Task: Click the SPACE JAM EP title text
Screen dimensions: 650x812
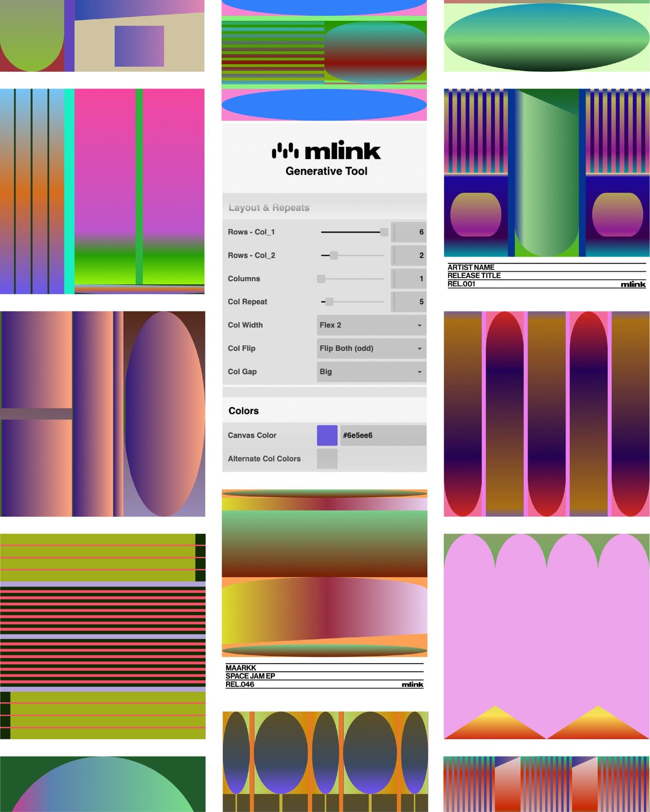Action: 250,676
